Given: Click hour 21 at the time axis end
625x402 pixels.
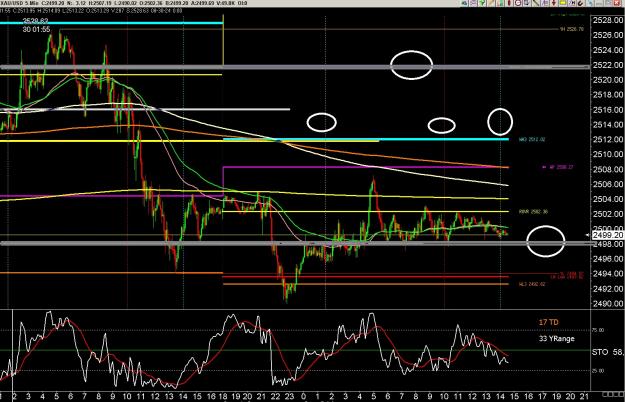Looking at the screenshot, I should click(x=584, y=397).
